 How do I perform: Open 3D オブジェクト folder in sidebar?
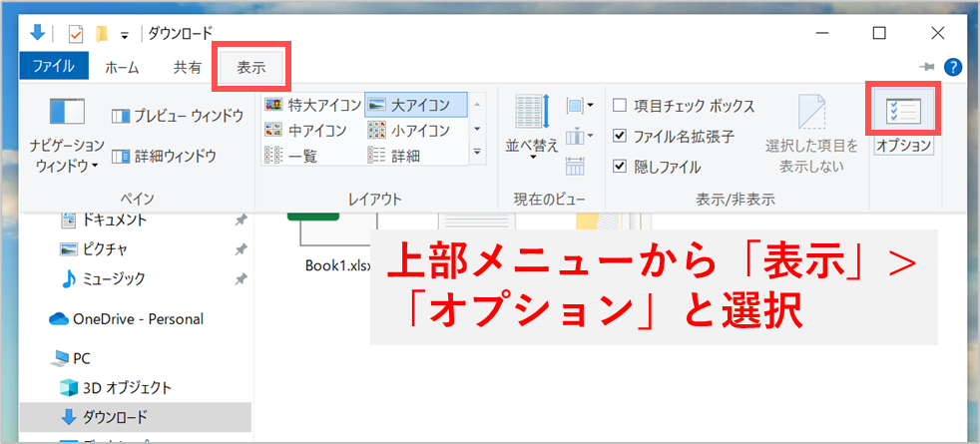point(127,388)
